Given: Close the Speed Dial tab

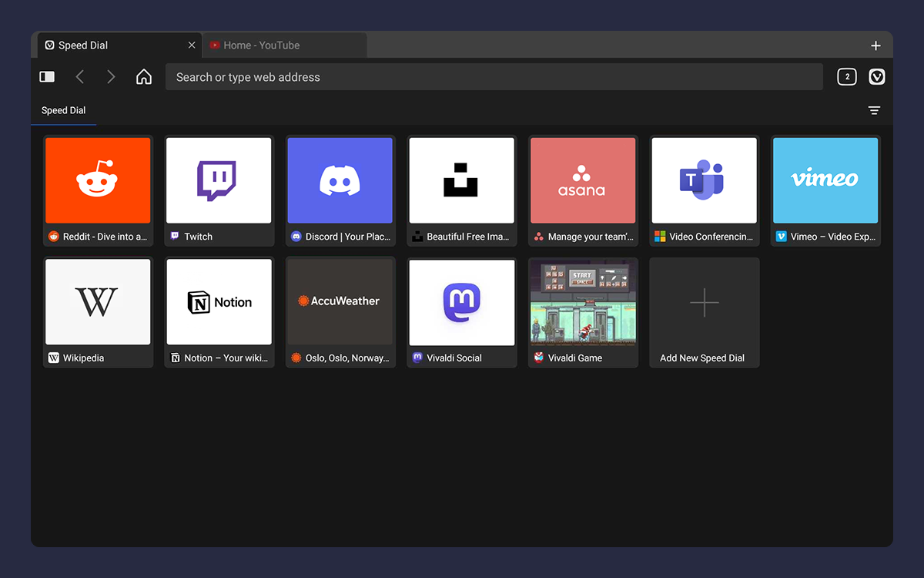Looking at the screenshot, I should [x=192, y=45].
